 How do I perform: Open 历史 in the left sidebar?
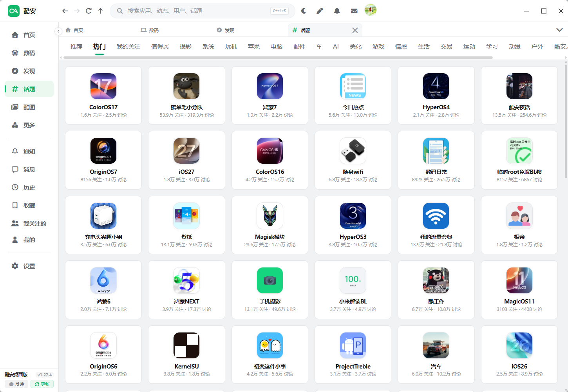pyautogui.click(x=29, y=187)
